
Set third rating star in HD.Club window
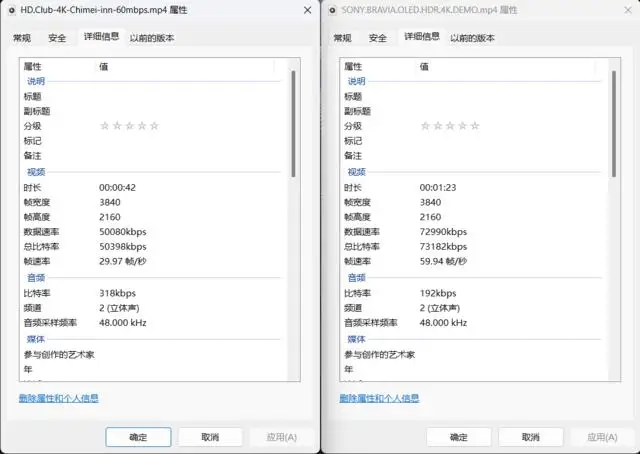[129, 126]
